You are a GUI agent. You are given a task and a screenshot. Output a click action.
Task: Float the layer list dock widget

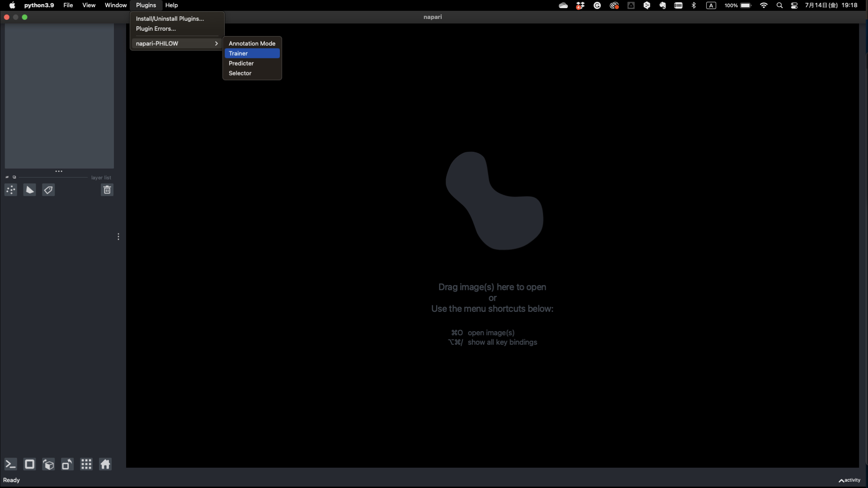coord(14,177)
